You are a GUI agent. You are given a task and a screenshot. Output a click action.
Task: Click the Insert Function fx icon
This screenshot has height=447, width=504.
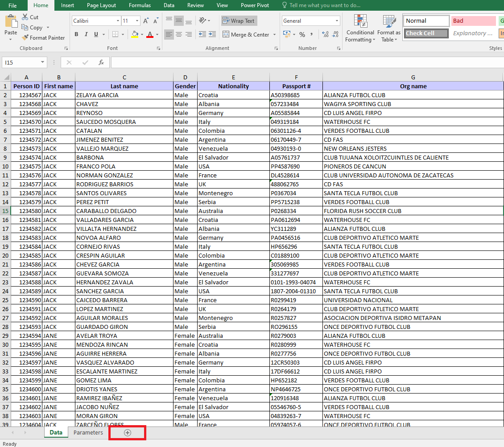(x=101, y=63)
